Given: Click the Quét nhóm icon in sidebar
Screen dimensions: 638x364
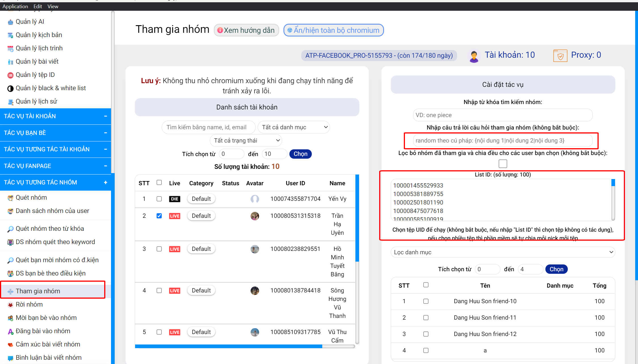Looking at the screenshot, I should [x=9, y=197].
